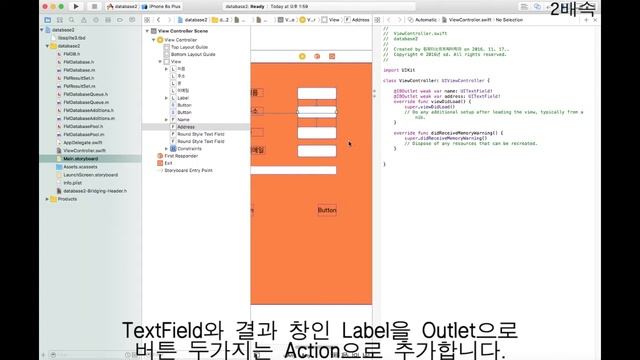Click View segment in jump bar
The width and height of the screenshot is (640, 360).
(x=331, y=20)
